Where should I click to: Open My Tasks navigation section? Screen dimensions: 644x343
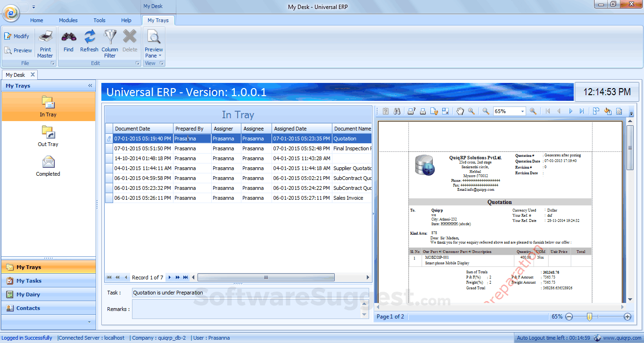tap(29, 281)
